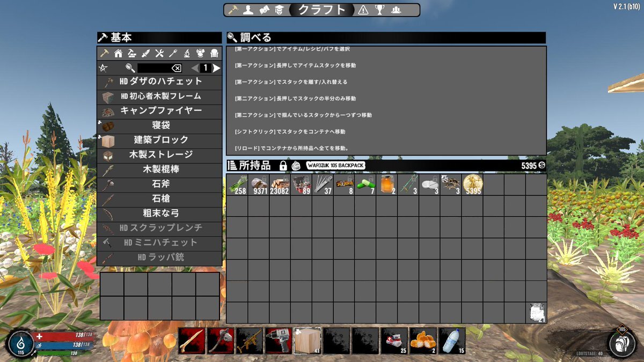This screenshot has width=644, height=362.
Task: Click the WAR3ZUK 105 BACKPACK label
Action: 336,166
